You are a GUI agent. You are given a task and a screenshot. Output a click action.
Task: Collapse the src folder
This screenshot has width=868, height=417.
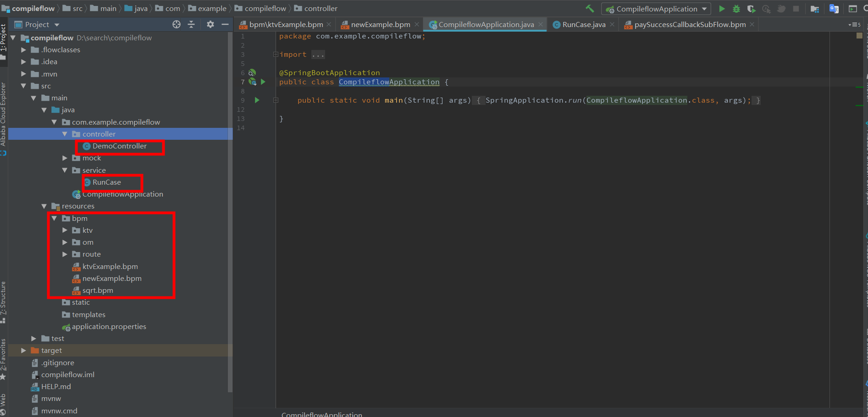coord(23,86)
